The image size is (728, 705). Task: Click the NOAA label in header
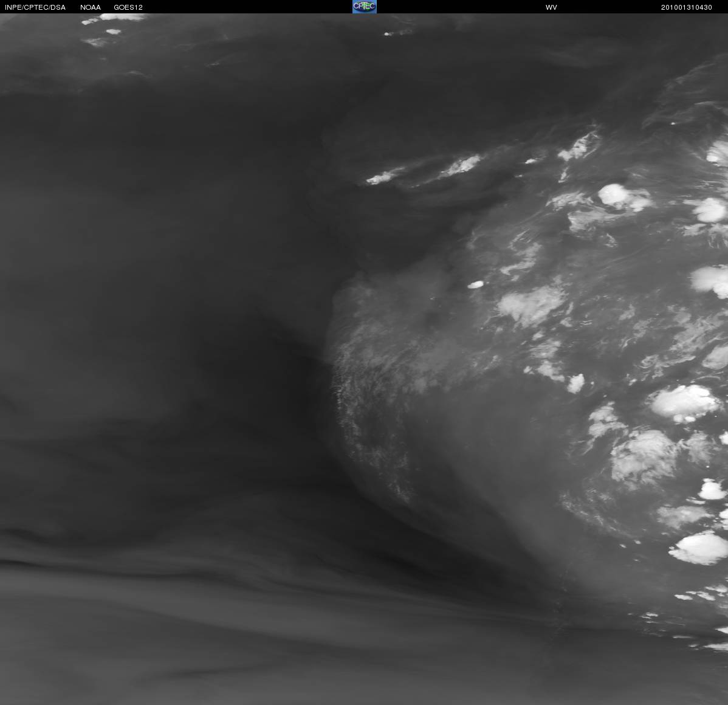(x=91, y=7)
